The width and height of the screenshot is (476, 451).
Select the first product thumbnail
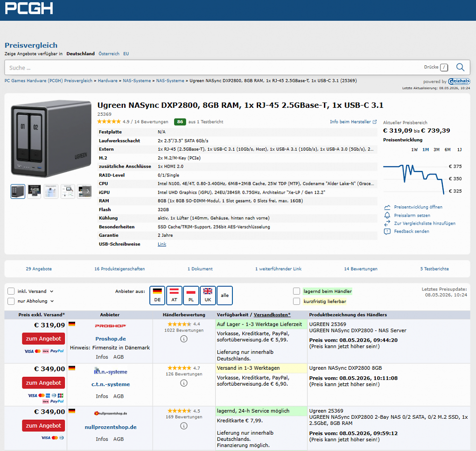(18, 191)
